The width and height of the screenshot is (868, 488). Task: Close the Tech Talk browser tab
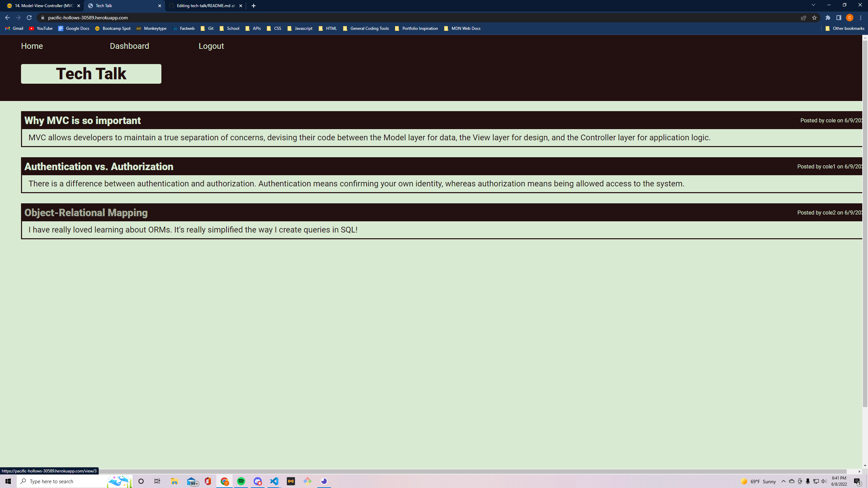(x=160, y=6)
